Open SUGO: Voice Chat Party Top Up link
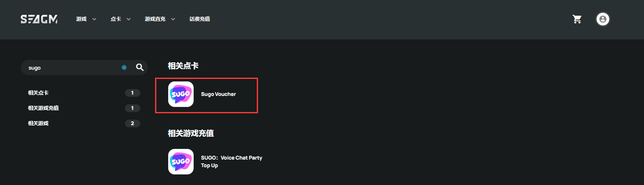644x185 pixels. pyautogui.click(x=231, y=162)
